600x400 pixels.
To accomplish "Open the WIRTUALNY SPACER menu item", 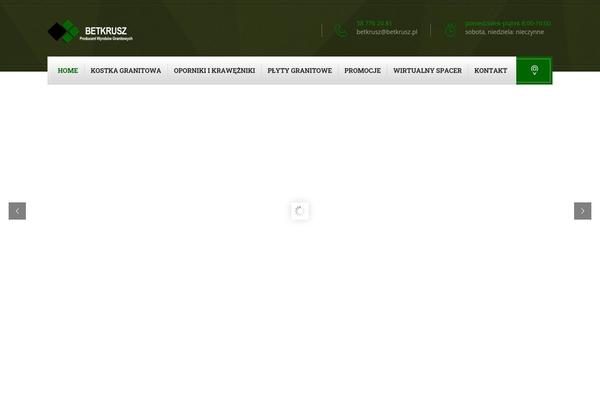I will coord(427,70).
